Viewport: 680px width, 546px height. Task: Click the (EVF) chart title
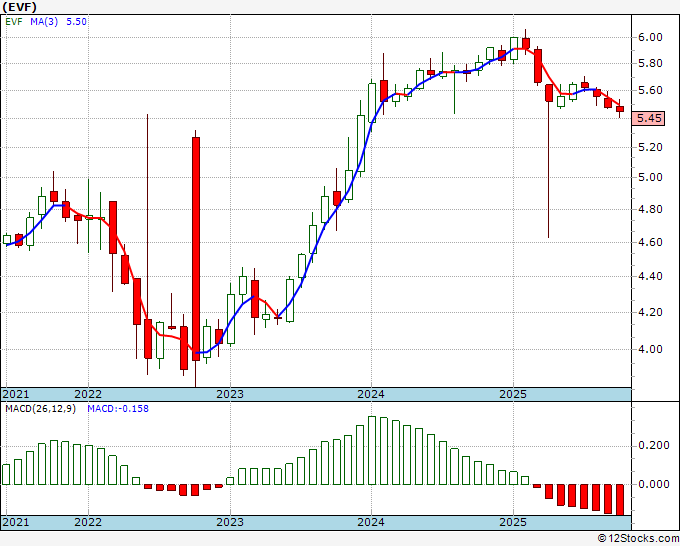tap(19, 7)
